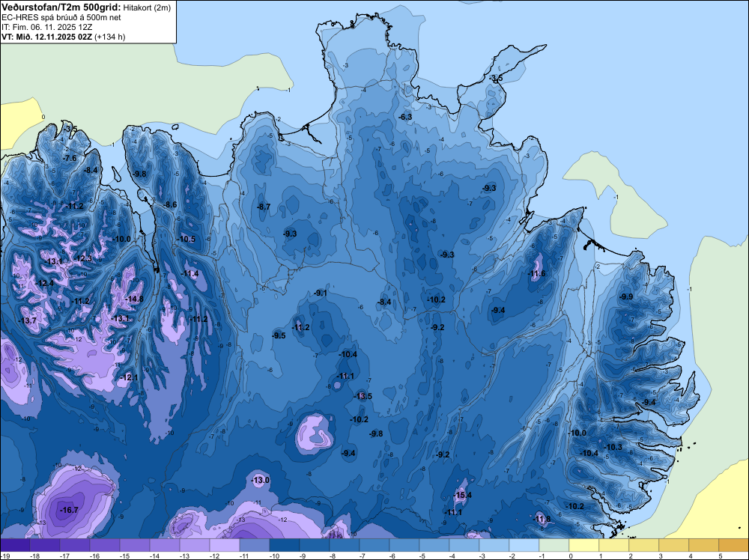749x560 pixels.
Task: Pick the legend swatch between -13 and -12
Action: [x=195, y=545]
